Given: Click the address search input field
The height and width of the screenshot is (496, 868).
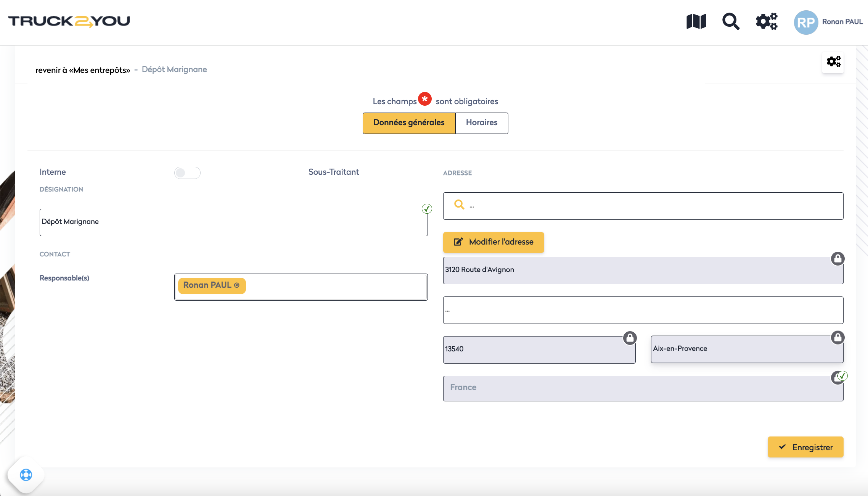Looking at the screenshot, I should (x=648, y=206).
